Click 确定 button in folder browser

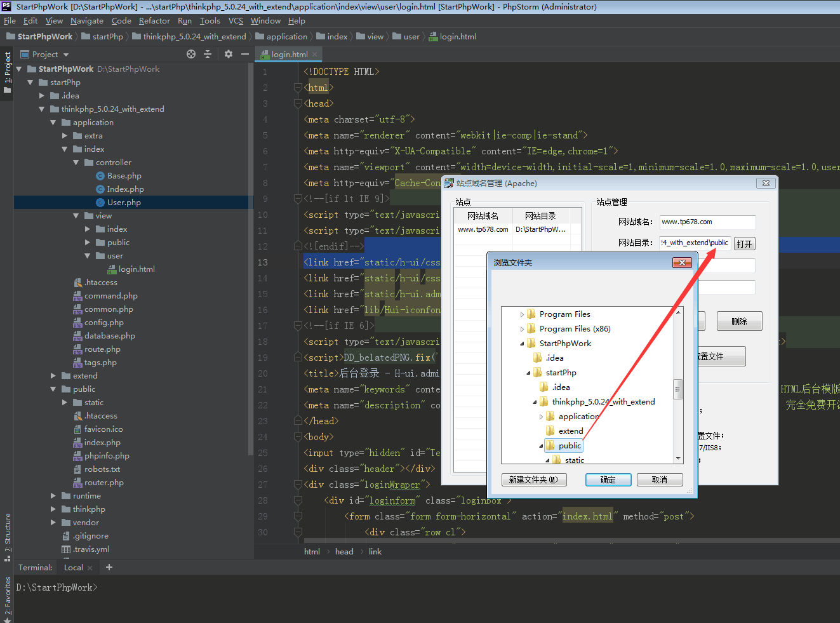click(x=608, y=480)
